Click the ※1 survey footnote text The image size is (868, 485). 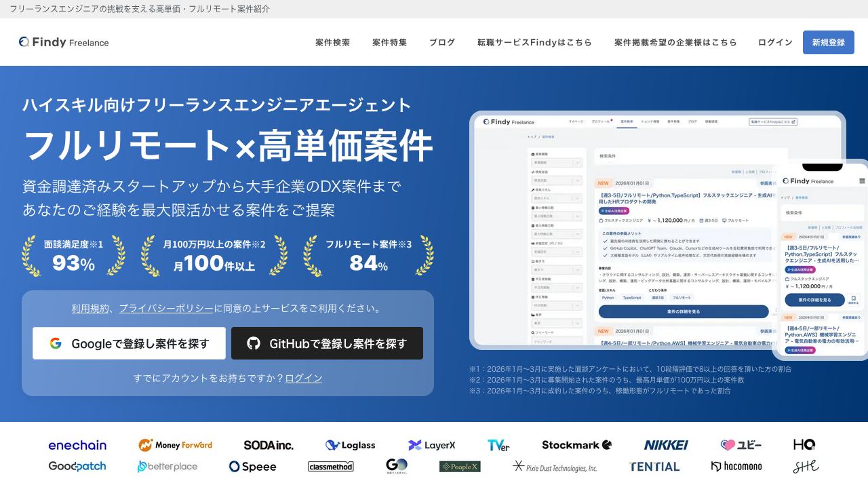(631, 369)
